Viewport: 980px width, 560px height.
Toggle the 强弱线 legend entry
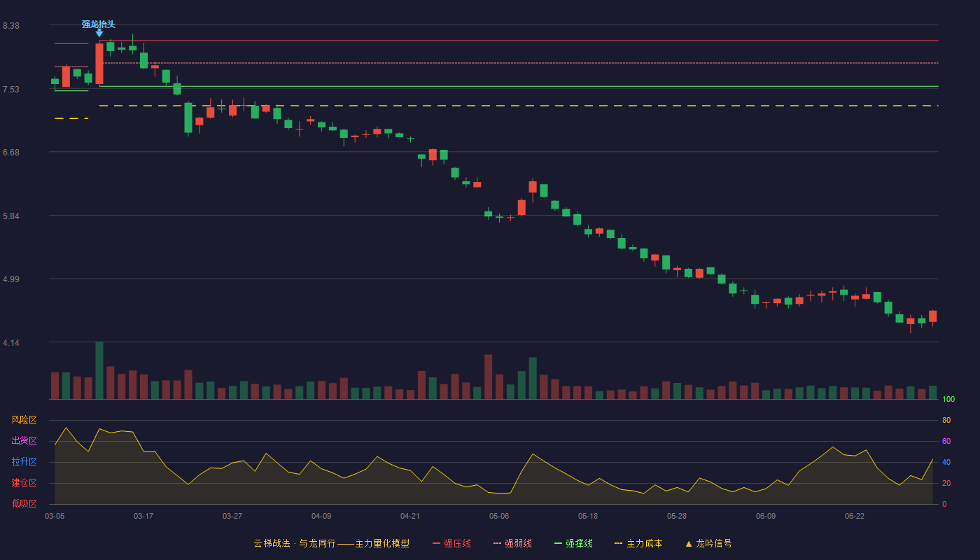coord(512,543)
